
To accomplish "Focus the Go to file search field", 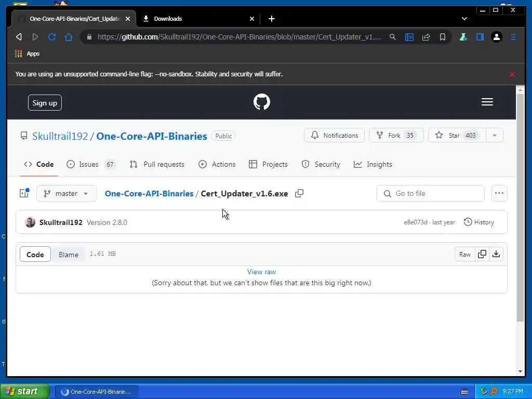I will [431, 193].
